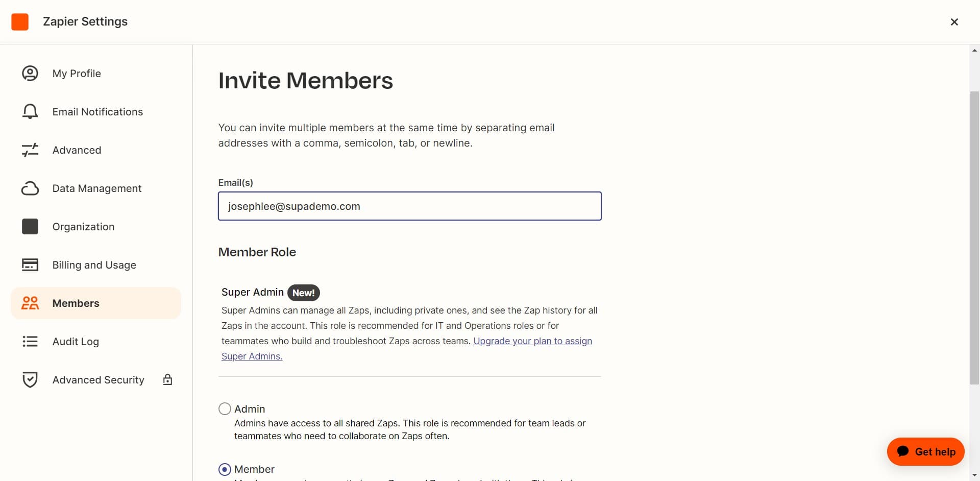
Task: Click the Advanced Security shield icon
Action: click(30, 379)
